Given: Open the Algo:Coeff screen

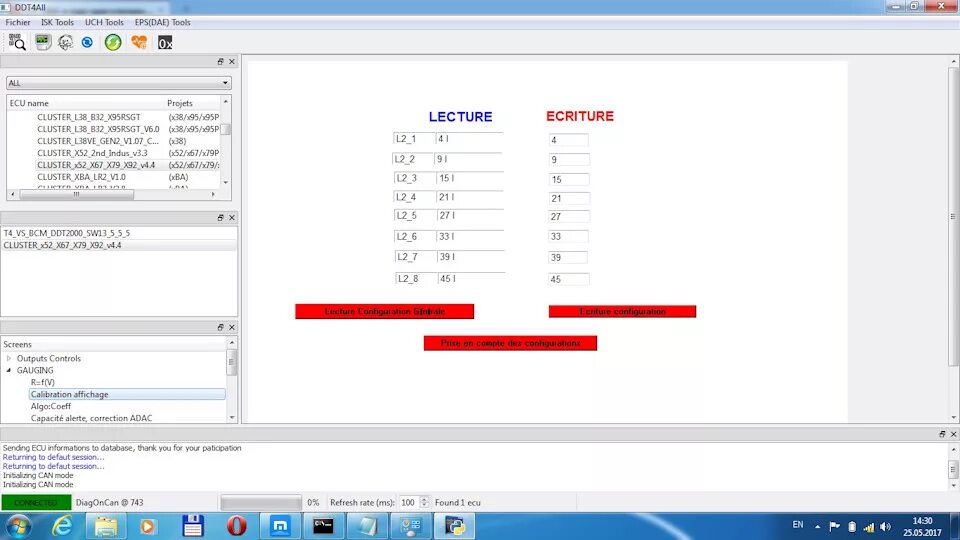Looking at the screenshot, I should pos(51,407).
